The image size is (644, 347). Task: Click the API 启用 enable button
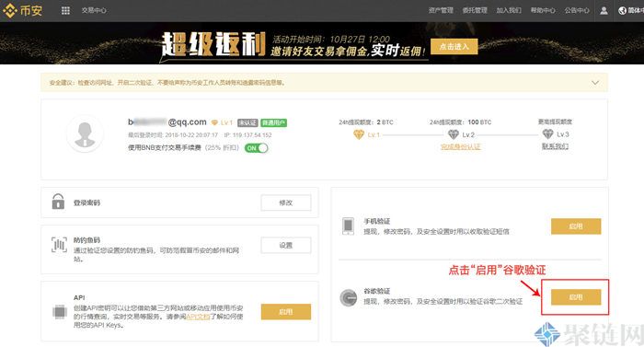[286, 312]
